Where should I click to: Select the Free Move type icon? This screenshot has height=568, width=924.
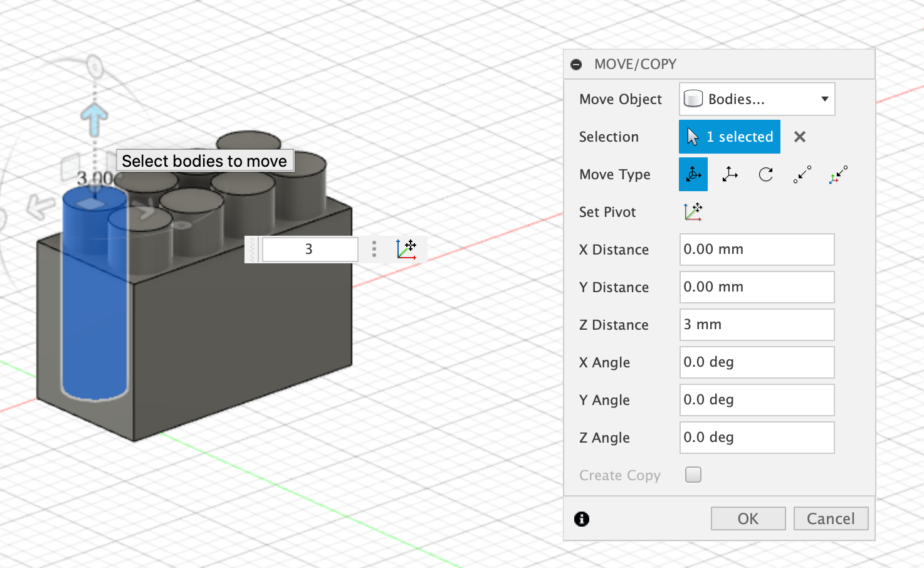click(x=693, y=174)
